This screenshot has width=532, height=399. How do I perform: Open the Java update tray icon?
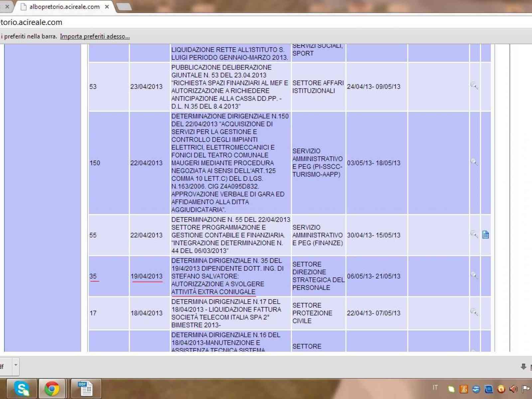(464, 389)
